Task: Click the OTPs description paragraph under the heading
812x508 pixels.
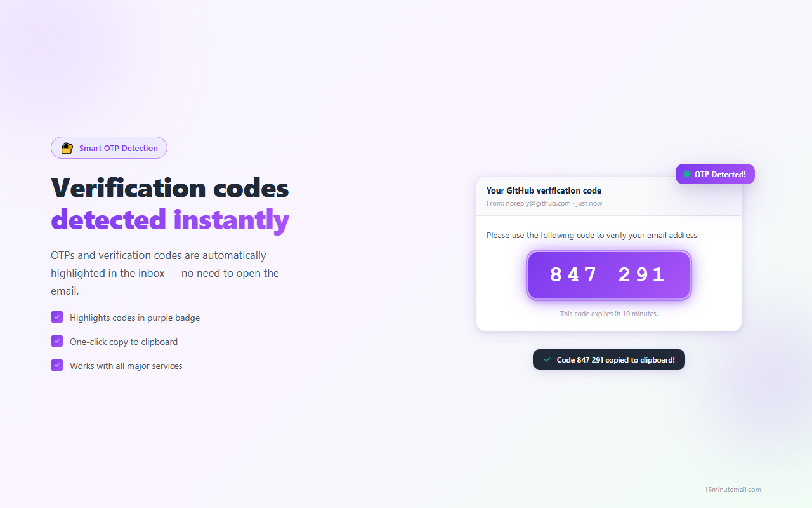Action: tap(165, 273)
